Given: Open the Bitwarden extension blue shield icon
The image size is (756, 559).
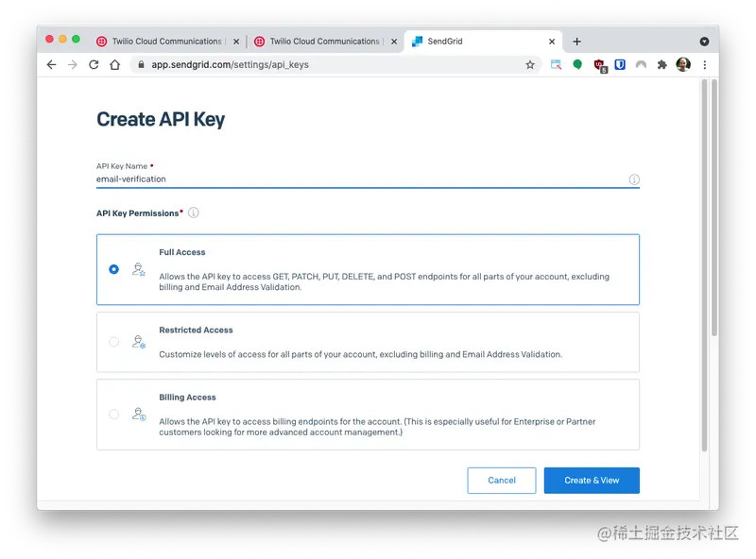Looking at the screenshot, I should 619,64.
